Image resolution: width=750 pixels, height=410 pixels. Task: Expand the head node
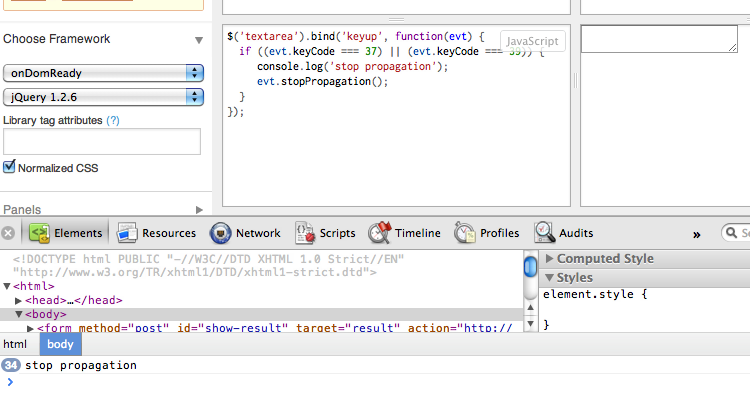[18, 300]
